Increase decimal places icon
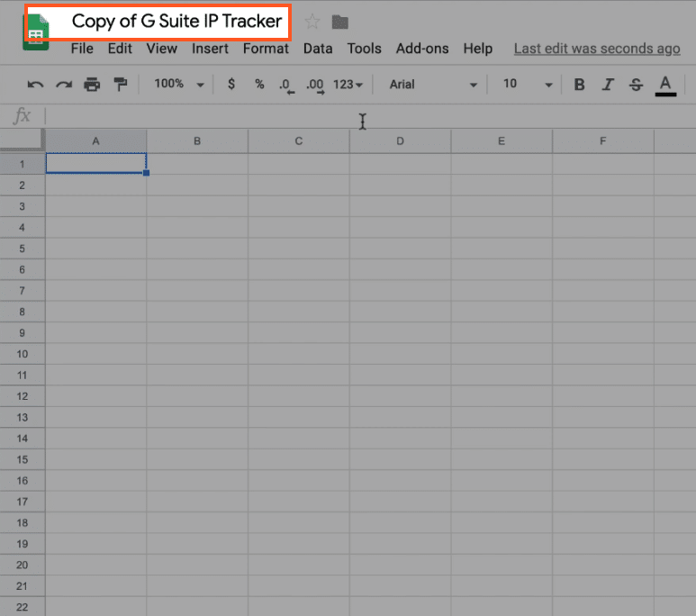 tap(316, 86)
